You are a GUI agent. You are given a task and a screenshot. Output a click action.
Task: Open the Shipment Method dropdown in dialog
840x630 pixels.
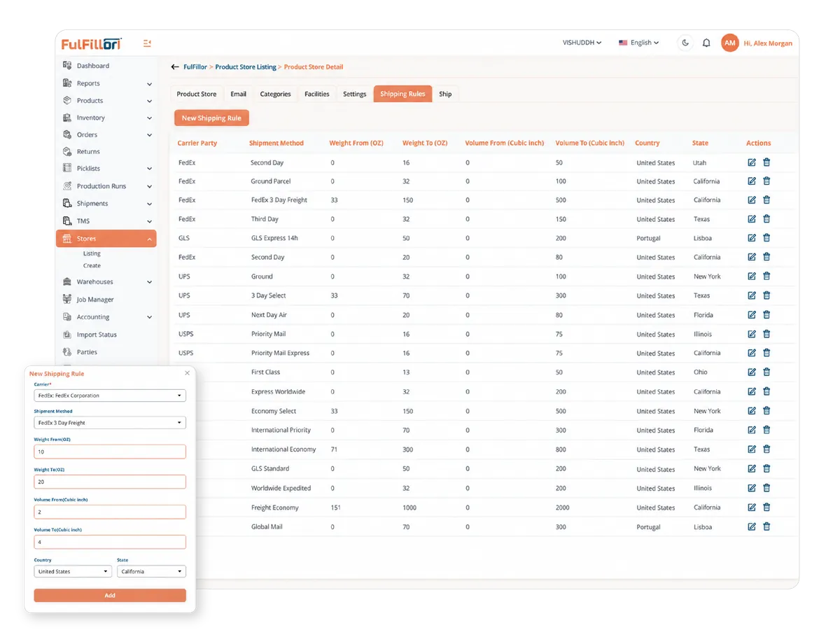tap(110, 423)
